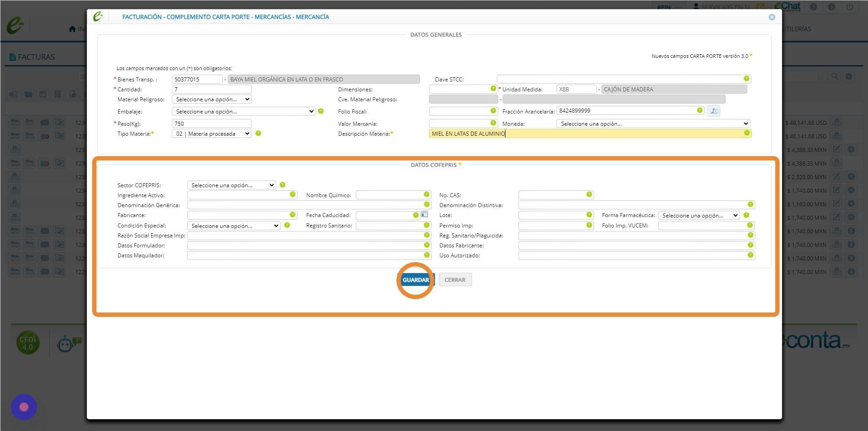
Task: Open the Forma Farmacéutica dropdown
Action: click(699, 216)
